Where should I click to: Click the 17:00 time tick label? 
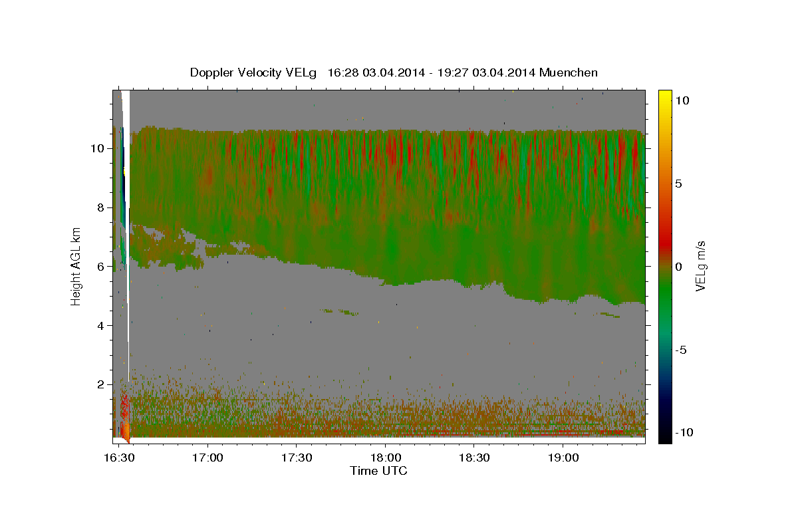click(207, 458)
